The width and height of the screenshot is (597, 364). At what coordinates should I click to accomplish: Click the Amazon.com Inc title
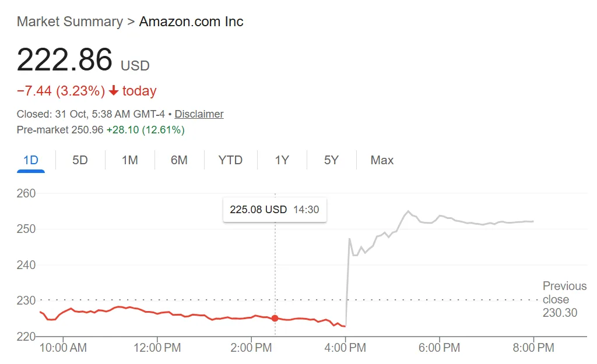coord(191,22)
